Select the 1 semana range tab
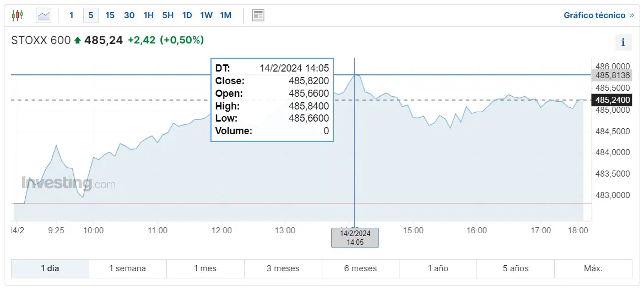This screenshot has height=291, width=644. tap(128, 269)
